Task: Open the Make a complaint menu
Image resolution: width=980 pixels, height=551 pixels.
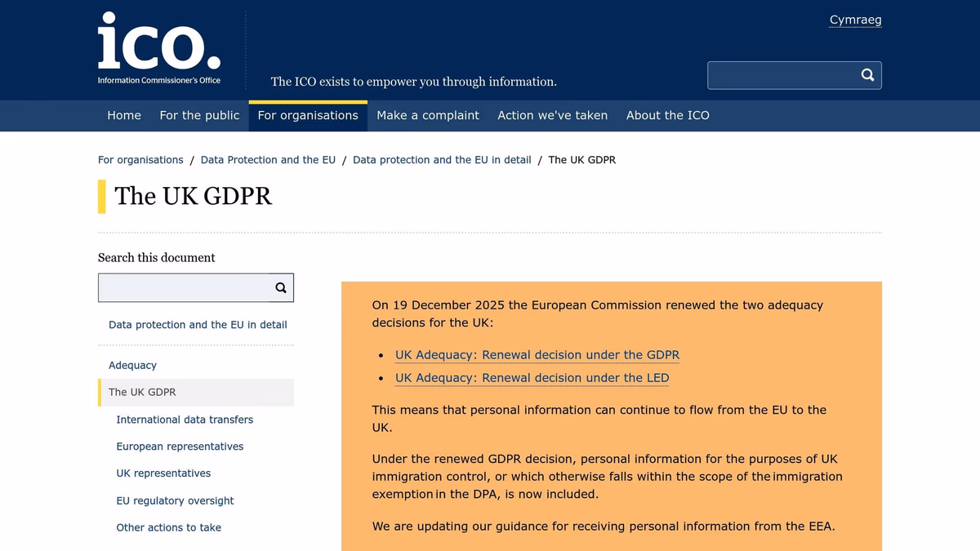Action: [428, 115]
